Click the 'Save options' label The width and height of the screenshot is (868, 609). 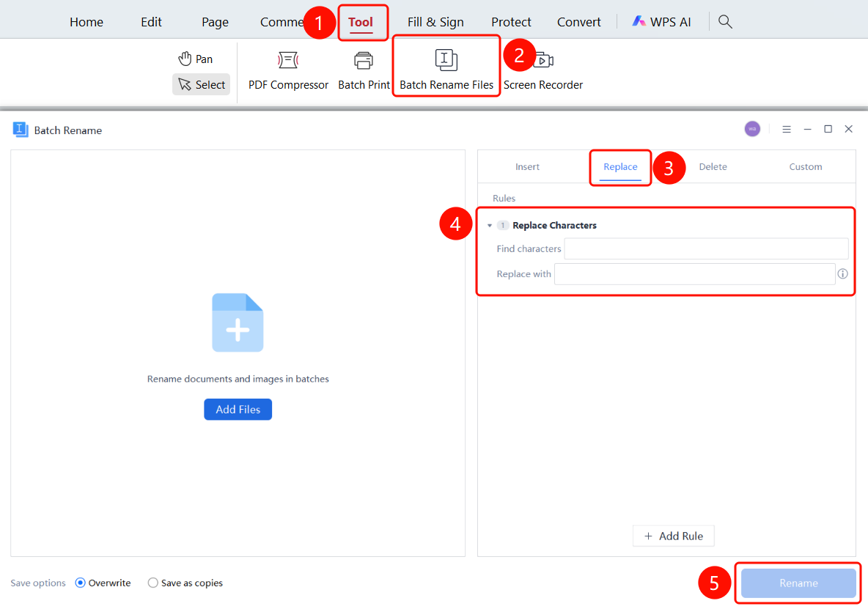[37, 583]
